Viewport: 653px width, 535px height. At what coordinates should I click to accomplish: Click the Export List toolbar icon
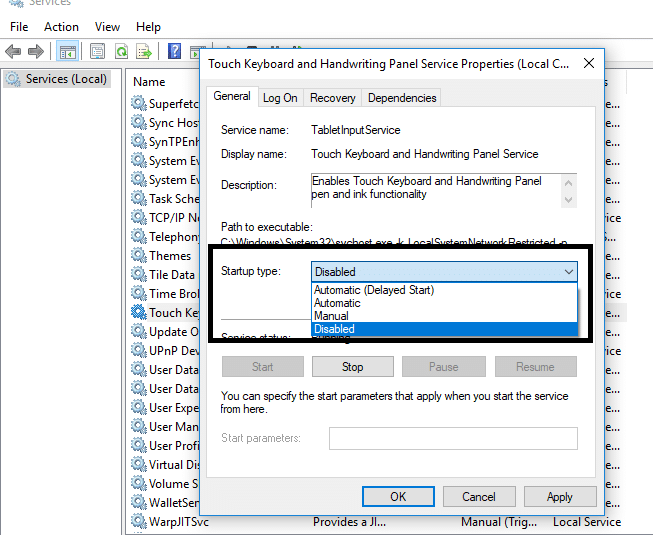144,51
